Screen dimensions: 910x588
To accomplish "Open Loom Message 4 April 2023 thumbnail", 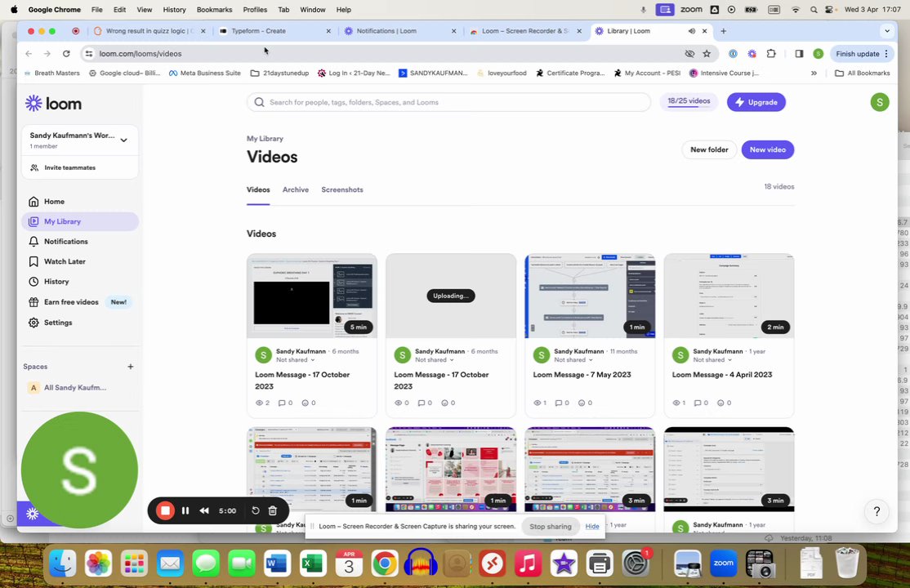I will (x=729, y=296).
